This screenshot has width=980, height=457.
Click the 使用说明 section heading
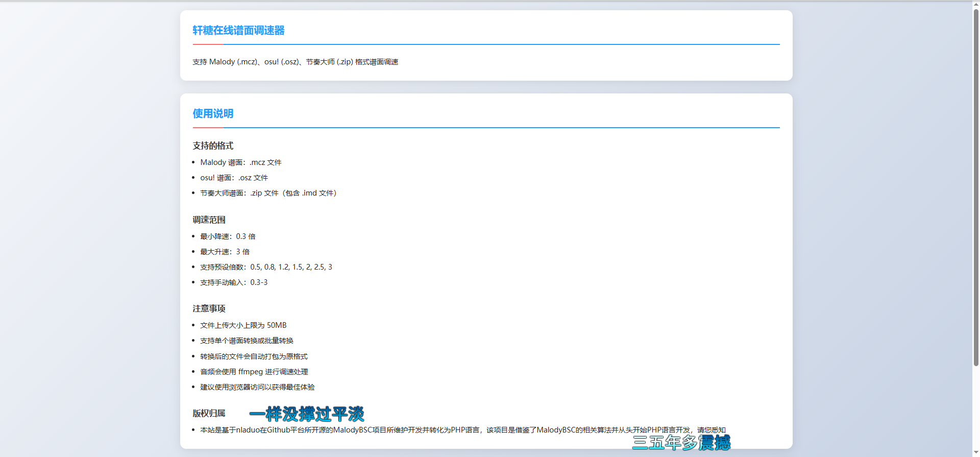(213, 114)
